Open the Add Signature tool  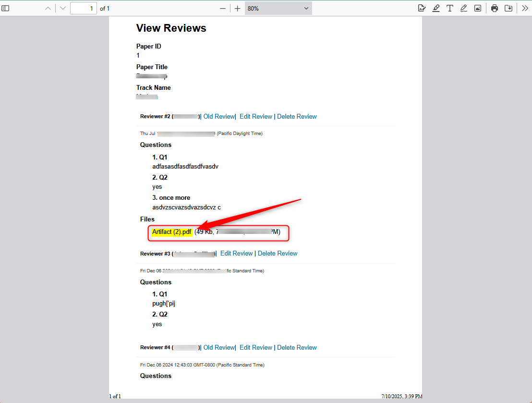click(422, 8)
